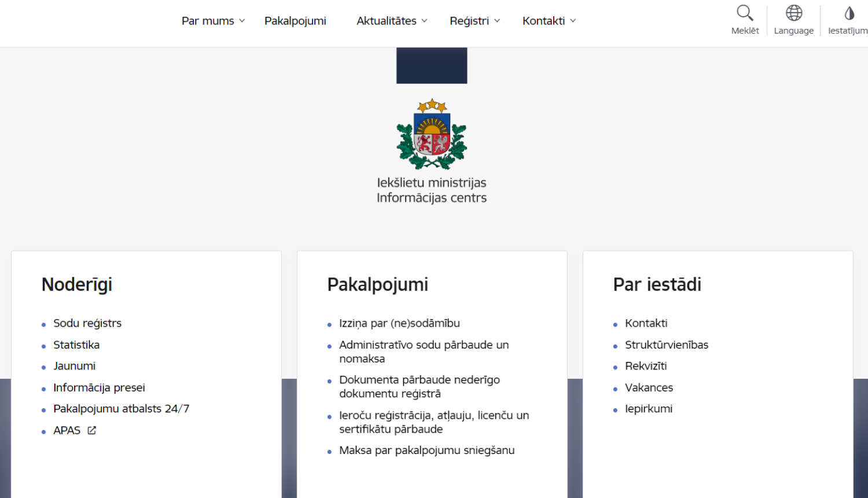868x498 pixels.
Task: Open the Struktūrvienības link
Action: [x=667, y=345]
